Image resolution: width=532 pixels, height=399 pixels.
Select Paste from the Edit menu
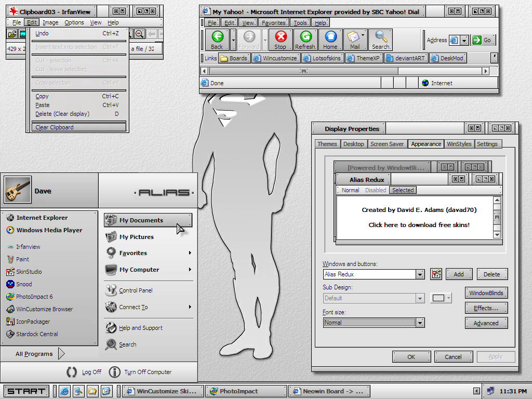43,105
